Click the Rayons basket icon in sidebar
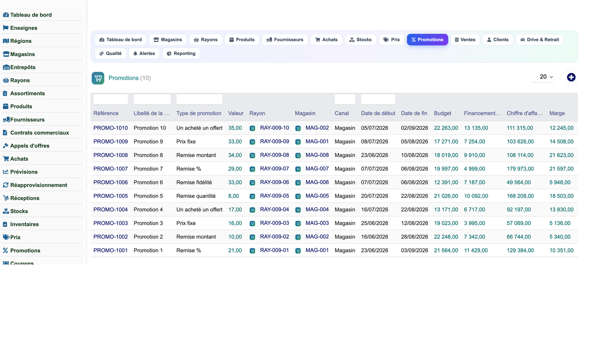This screenshot has height=364, width=589. (x=6, y=80)
